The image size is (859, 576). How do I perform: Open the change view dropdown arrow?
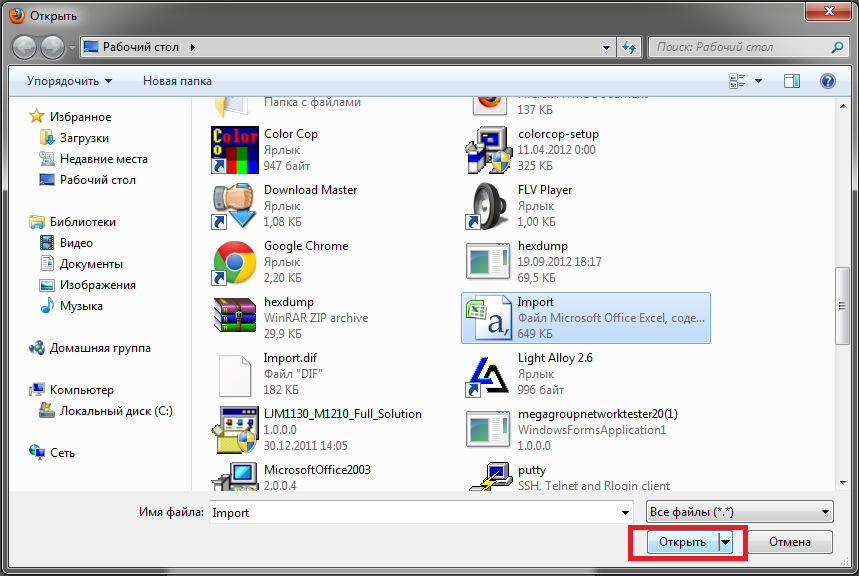click(x=758, y=81)
